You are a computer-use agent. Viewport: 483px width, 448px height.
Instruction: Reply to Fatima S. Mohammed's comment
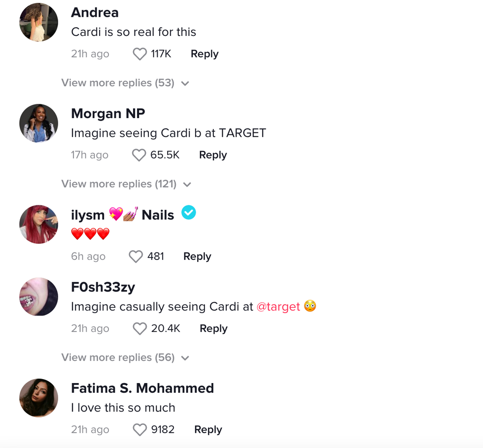click(208, 429)
